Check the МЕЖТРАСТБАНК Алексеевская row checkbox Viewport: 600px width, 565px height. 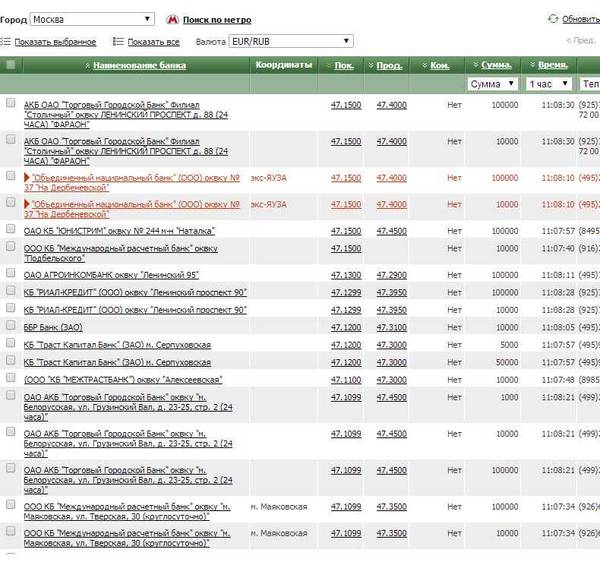tap(11, 378)
